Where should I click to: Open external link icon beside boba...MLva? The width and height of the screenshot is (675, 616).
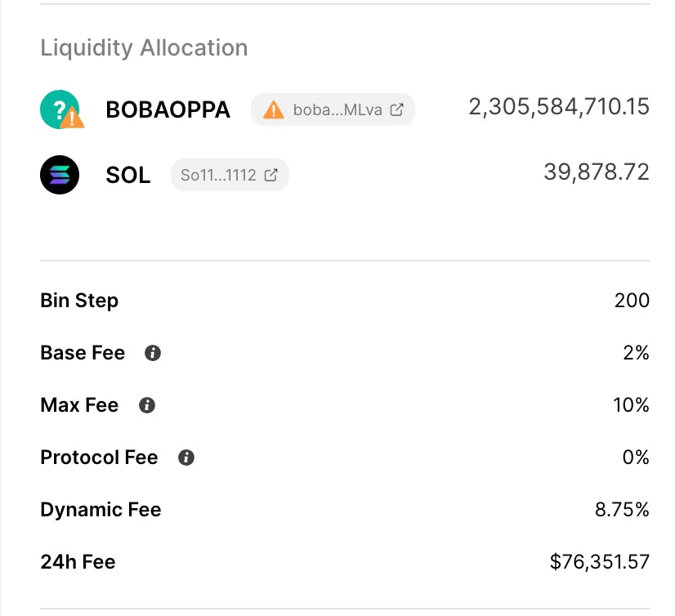click(397, 109)
